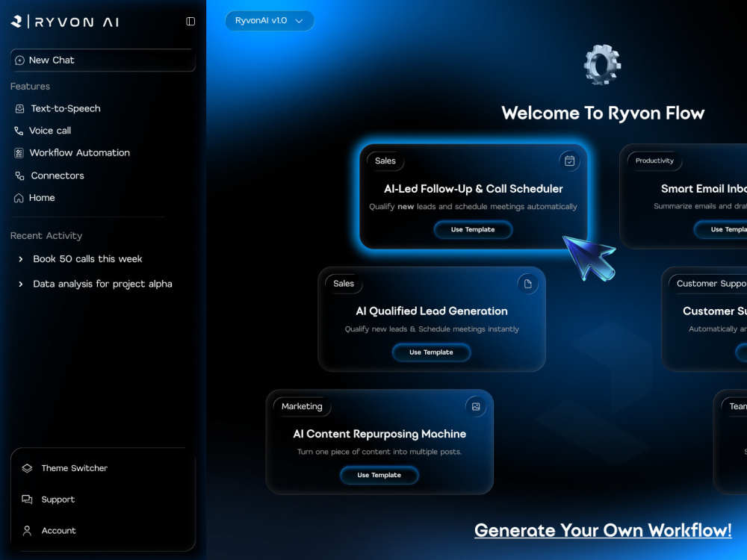747x560 pixels.
Task: Click the Connectors icon
Action: coord(19,175)
